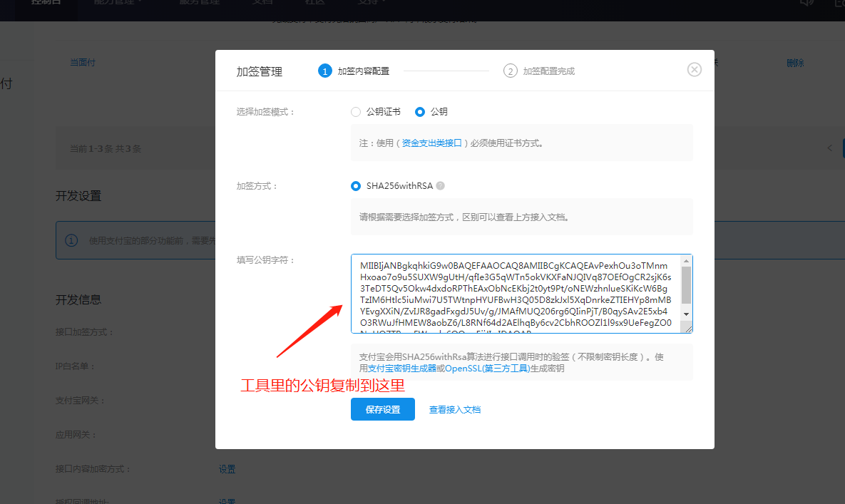Close the 加签管理 dialog with the X icon

coord(694,69)
